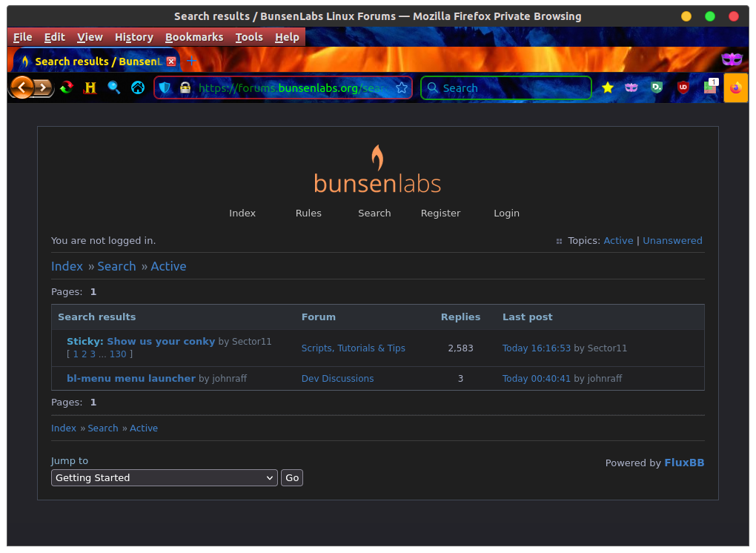
Task: Open the Dev Discussions forum link
Action: 337,379
